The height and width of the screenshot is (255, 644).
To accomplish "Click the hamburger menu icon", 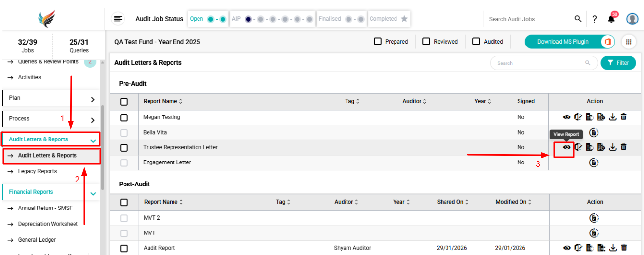I will 118,19.
